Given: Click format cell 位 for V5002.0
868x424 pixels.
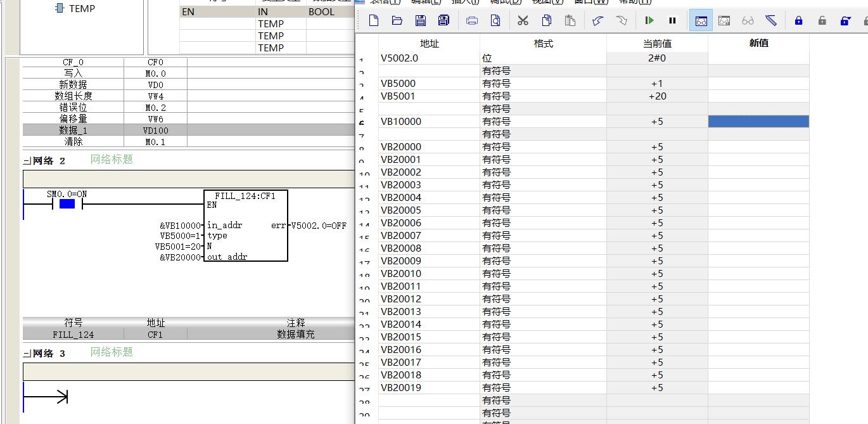Looking at the screenshot, I should click(544, 58).
